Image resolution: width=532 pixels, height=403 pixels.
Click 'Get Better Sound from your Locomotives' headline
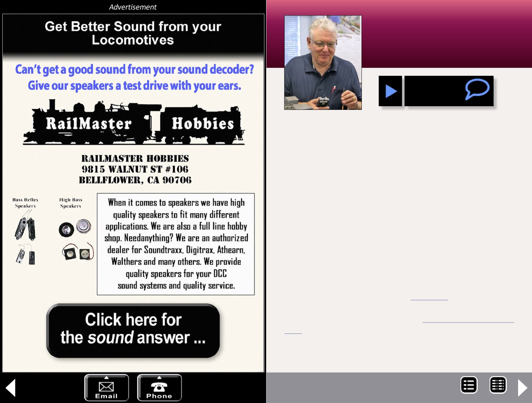pos(133,33)
